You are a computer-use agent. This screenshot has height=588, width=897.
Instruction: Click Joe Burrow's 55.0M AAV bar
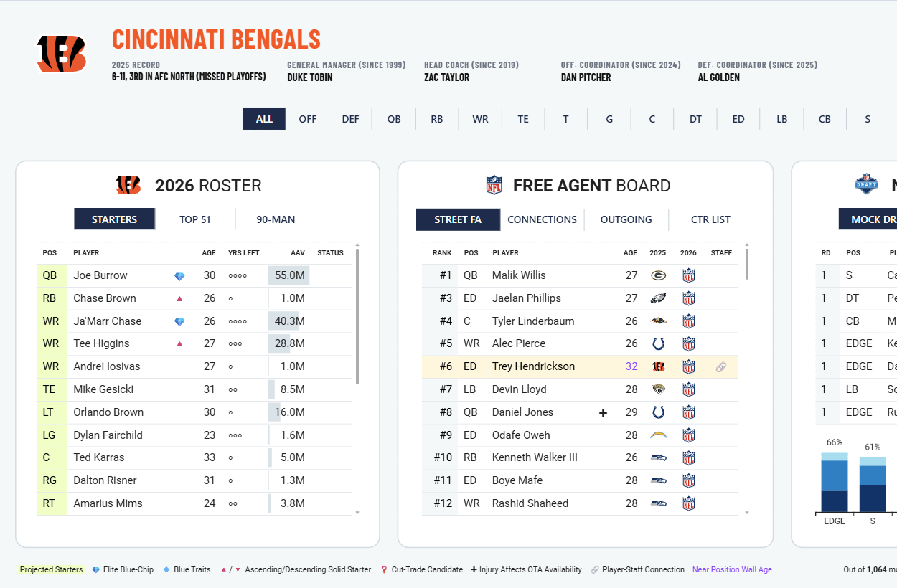(288, 275)
